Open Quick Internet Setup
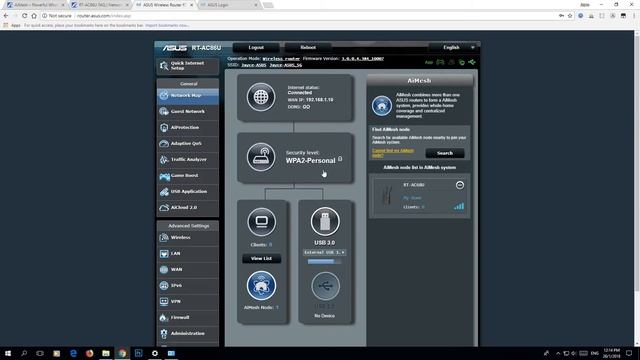Screen dimensions: 640x360 point(187,66)
